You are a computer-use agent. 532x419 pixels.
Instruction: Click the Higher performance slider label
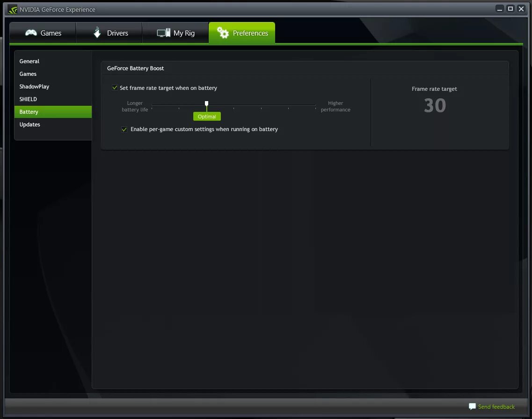(x=335, y=106)
